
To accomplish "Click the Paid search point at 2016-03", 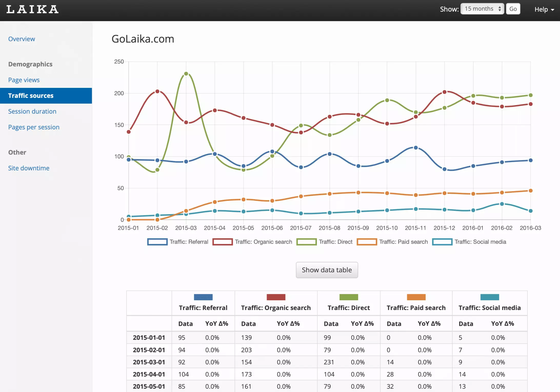I will click(x=531, y=191).
